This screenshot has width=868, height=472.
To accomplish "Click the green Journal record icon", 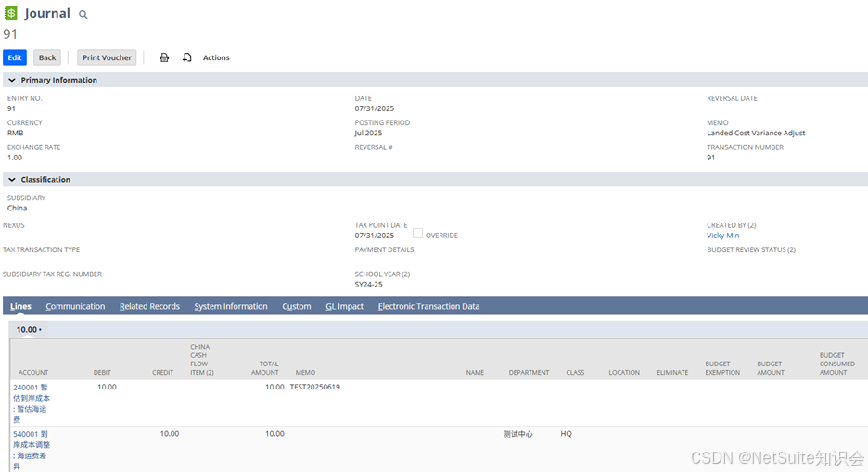I will 10,13.
